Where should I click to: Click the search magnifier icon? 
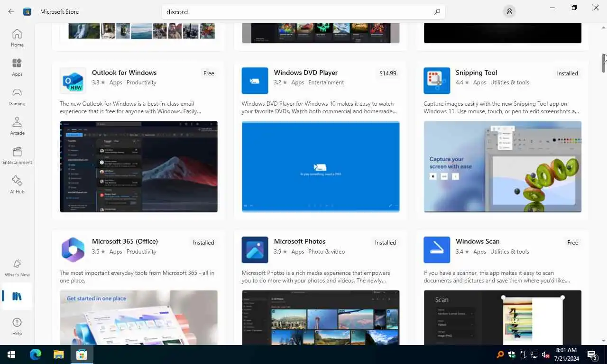(437, 12)
